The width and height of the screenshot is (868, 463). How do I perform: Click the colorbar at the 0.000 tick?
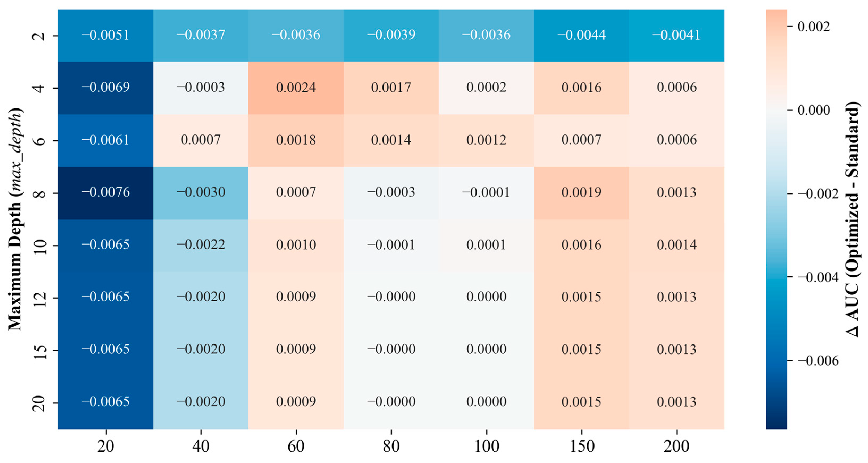click(776, 110)
